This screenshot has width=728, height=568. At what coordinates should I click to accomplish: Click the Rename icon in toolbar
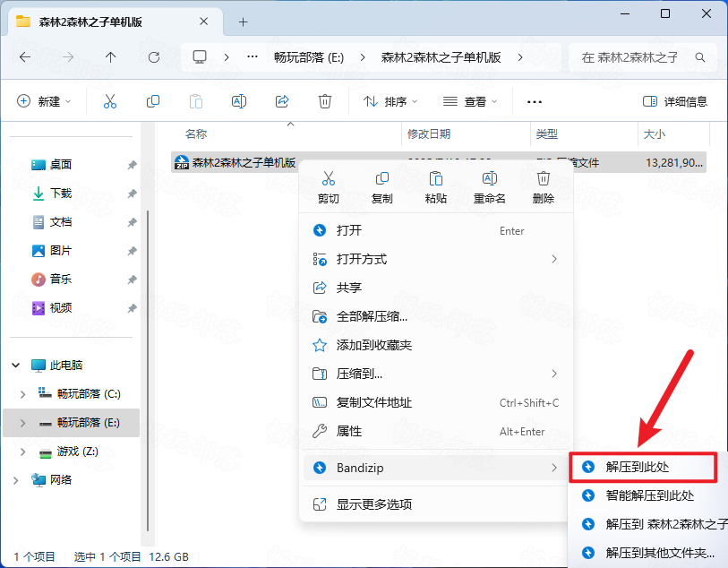coord(239,101)
